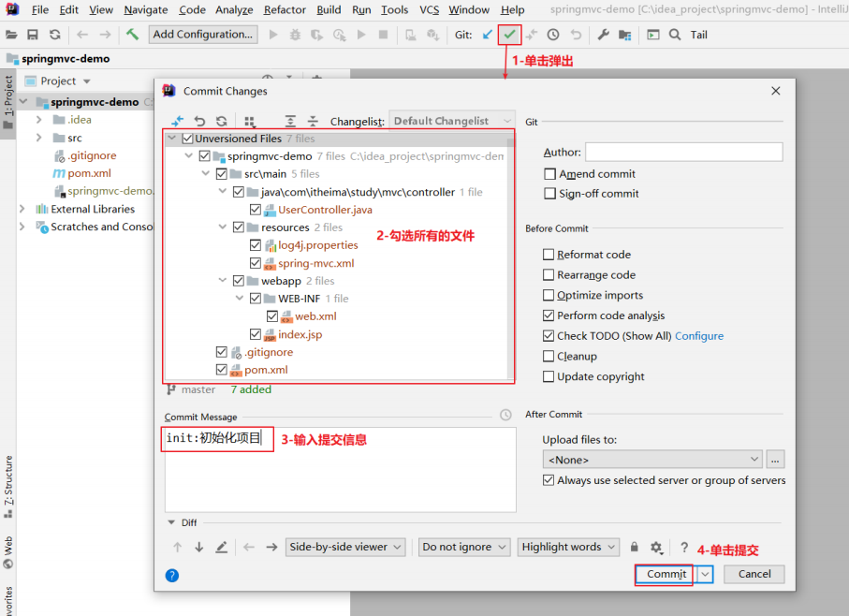849x616 pixels.
Task: Click the Build project hammer icon
Action: (132, 34)
